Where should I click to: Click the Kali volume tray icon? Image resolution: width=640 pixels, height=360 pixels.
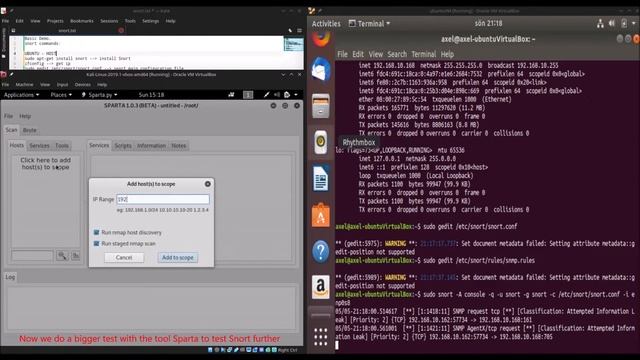click(x=277, y=95)
